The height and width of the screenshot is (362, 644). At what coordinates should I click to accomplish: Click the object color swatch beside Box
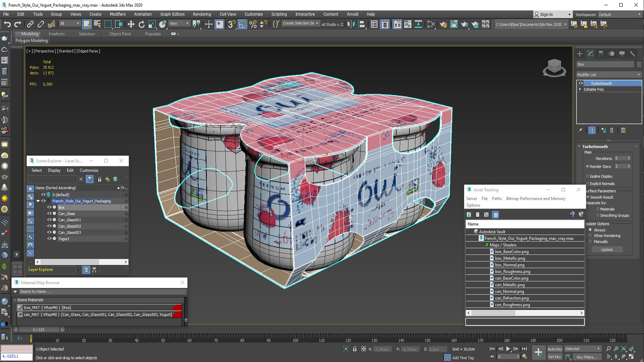pyautogui.click(x=639, y=64)
